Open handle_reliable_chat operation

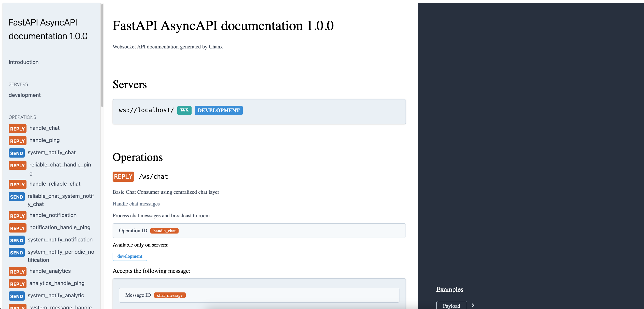pos(55,184)
